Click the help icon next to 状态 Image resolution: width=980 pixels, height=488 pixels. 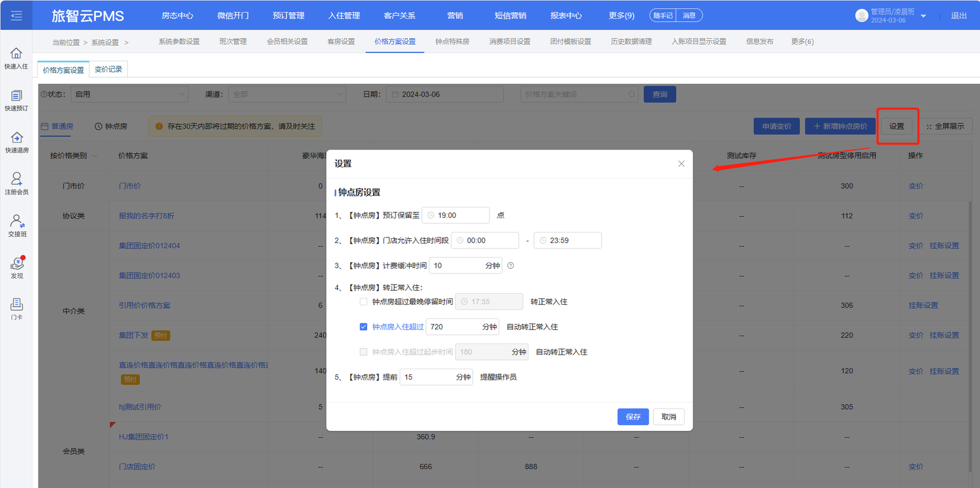tap(43, 94)
